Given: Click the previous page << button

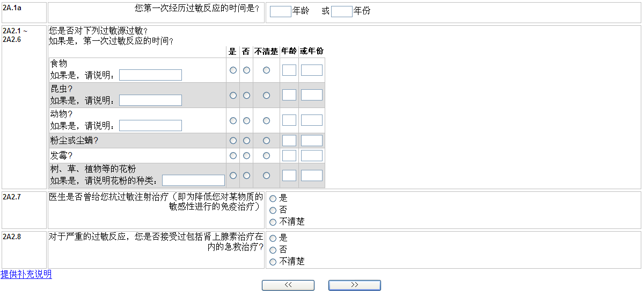Looking at the screenshot, I should 288,285.
